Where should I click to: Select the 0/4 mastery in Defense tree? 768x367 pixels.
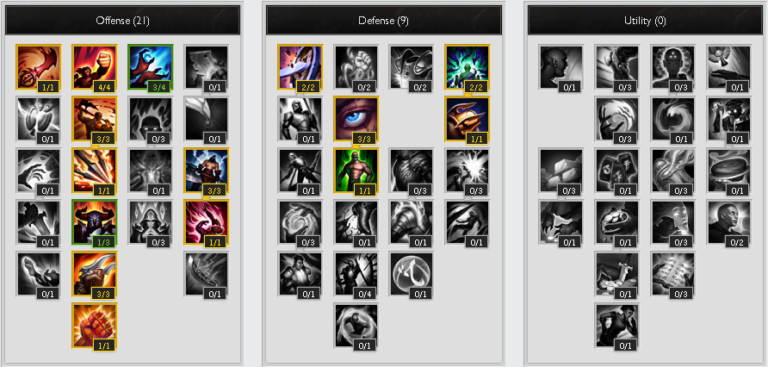(x=356, y=274)
